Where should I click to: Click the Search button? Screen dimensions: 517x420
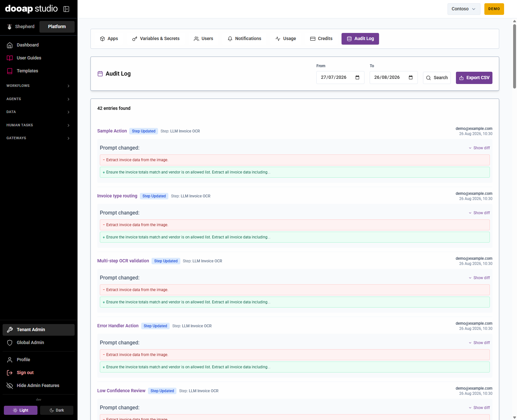click(x=437, y=78)
